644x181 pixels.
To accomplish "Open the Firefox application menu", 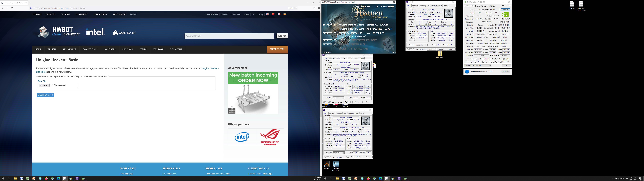I will [319, 8].
